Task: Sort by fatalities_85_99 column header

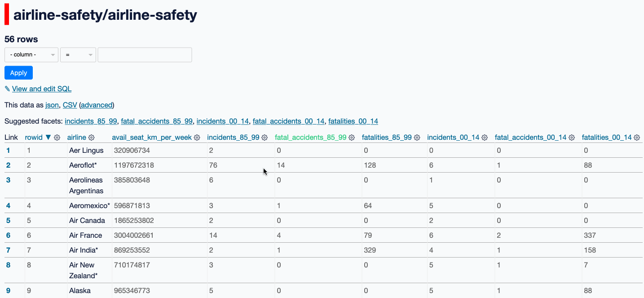Action: (387, 138)
